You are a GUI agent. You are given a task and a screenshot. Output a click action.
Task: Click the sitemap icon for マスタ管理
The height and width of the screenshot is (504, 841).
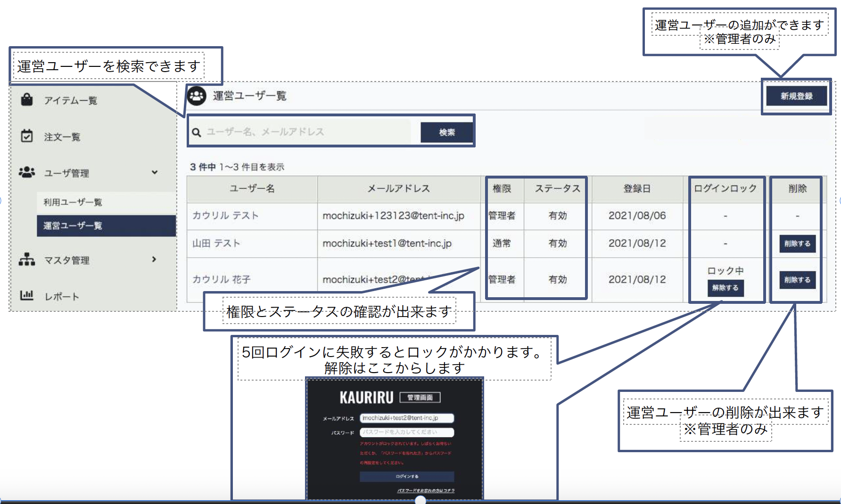tap(27, 260)
